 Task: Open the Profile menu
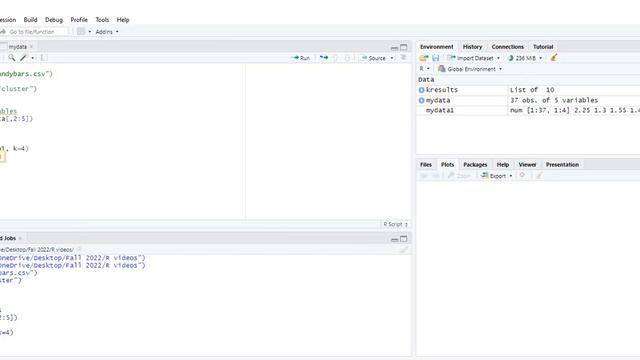(x=79, y=20)
